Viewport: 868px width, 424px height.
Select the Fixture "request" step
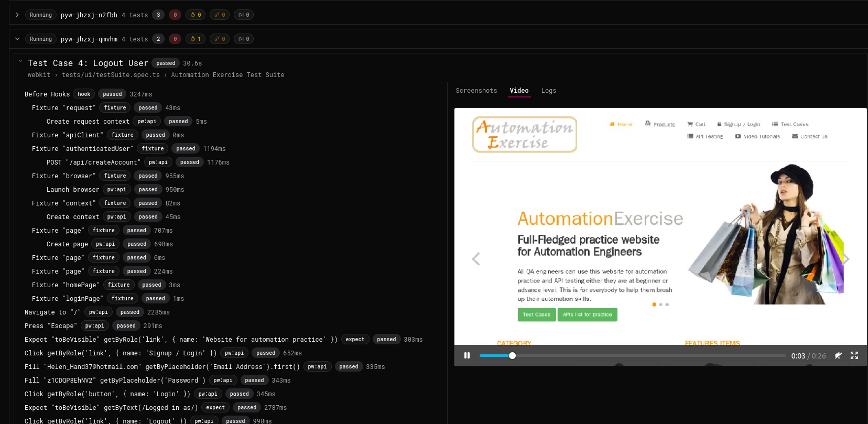tap(106, 108)
